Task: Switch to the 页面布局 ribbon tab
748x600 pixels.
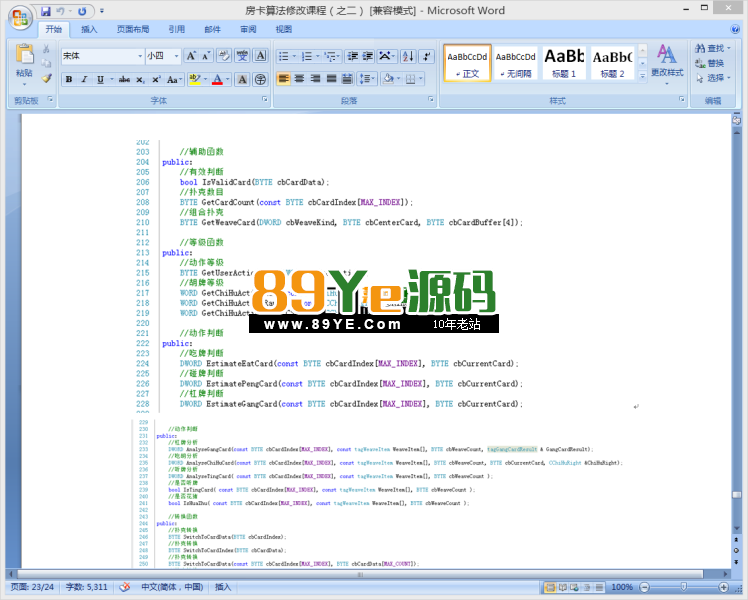Action: pyautogui.click(x=133, y=29)
